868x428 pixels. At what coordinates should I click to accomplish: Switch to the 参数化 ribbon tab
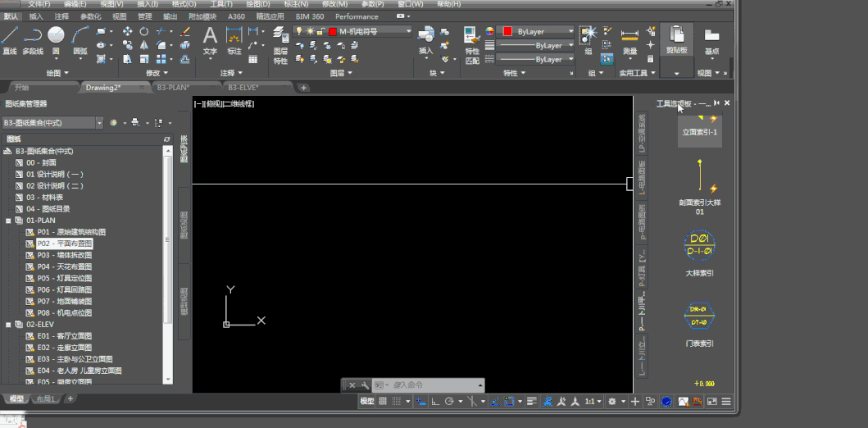click(91, 16)
